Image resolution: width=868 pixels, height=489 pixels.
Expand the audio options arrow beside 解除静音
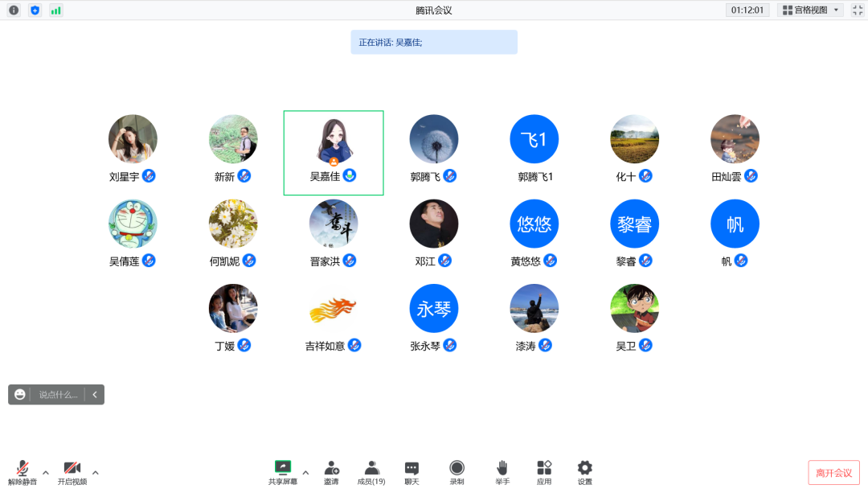tap(46, 472)
